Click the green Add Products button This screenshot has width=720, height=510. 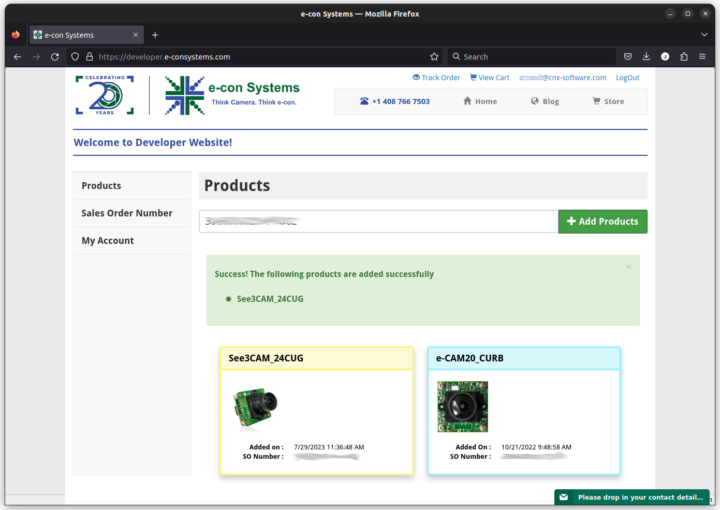click(x=603, y=222)
